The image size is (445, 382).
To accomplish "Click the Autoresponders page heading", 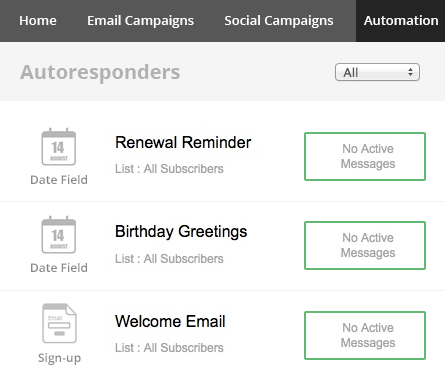I will [x=100, y=72].
